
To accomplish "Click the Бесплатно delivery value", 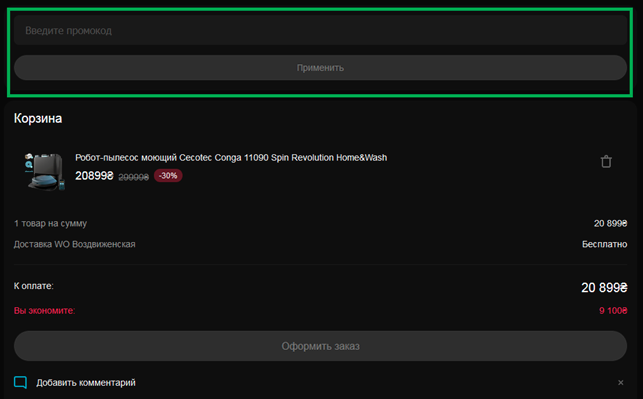I will pyautogui.click(x=604, y=244).
